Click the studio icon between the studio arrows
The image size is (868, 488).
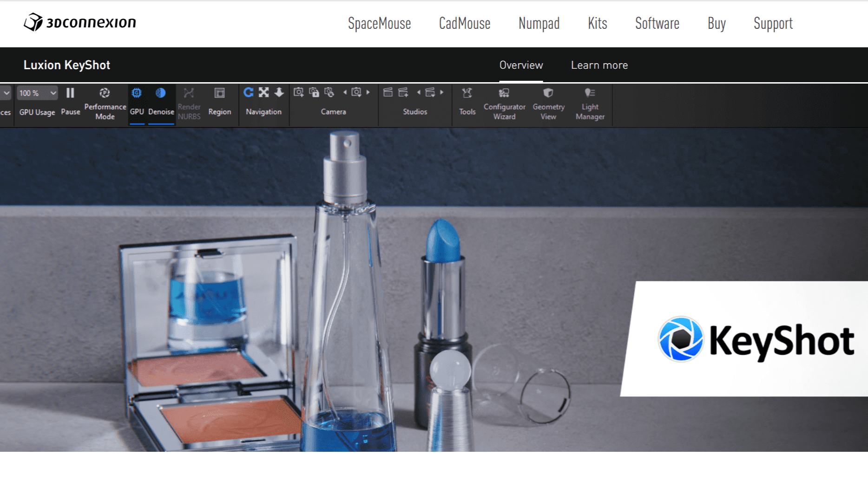[430, 92]
